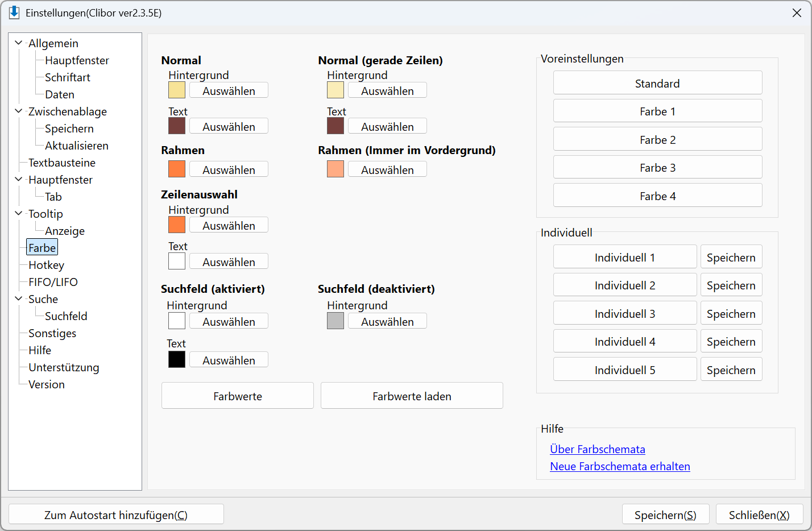812x531 pixels.
Task: Collapse the Tooltip tree node
Action: pos(19,214)
